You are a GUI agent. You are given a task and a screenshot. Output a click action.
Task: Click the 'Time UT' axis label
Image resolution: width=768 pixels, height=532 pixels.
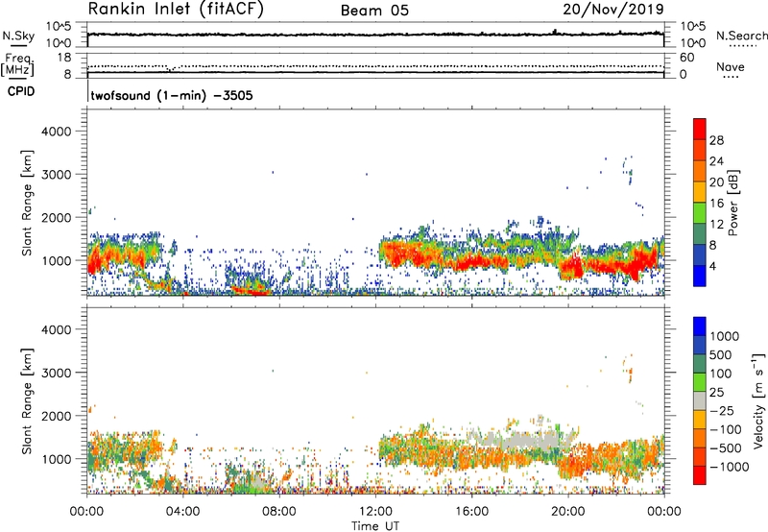click(375, 526)
